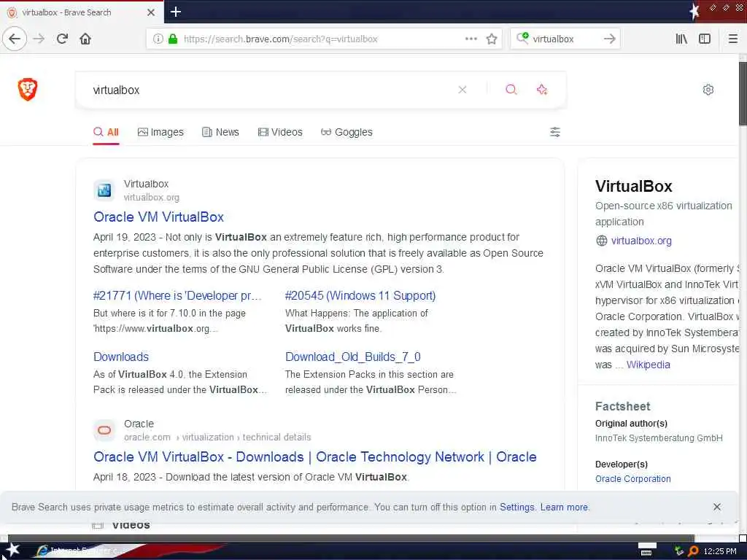The width and height of the screenshot is (747, 560).
Task: Open Settings link in metrics notice
Action: pos(517,507)
